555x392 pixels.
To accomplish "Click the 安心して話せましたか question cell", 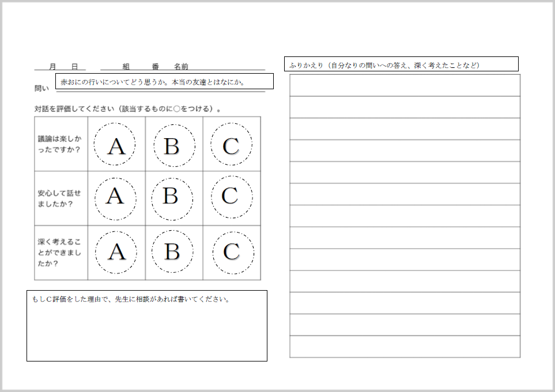I will click(x=61, y=199).
